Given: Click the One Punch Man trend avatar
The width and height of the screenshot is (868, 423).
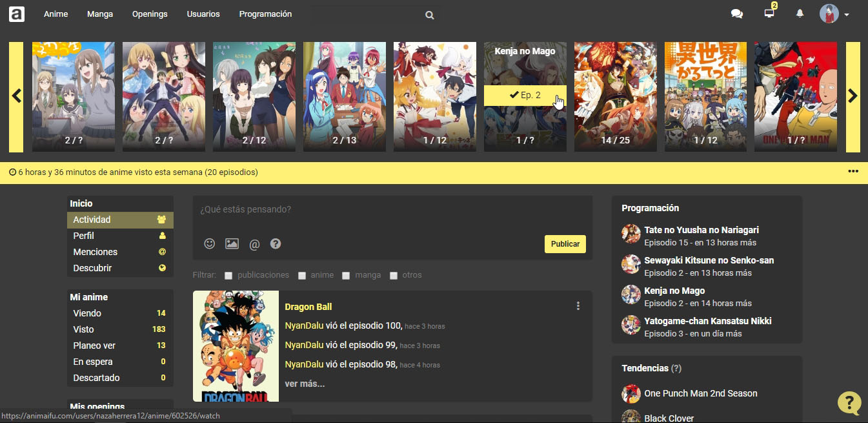Looking at the screenshot, I should click(631, 394).
